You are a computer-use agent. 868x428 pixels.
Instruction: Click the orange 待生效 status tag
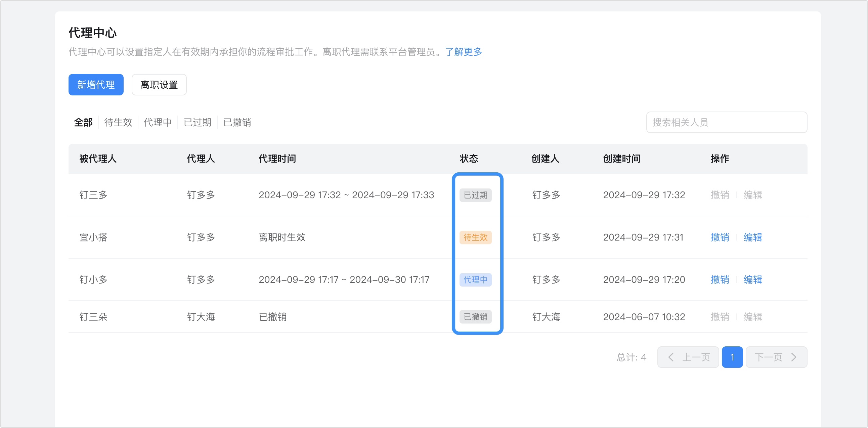475,237
